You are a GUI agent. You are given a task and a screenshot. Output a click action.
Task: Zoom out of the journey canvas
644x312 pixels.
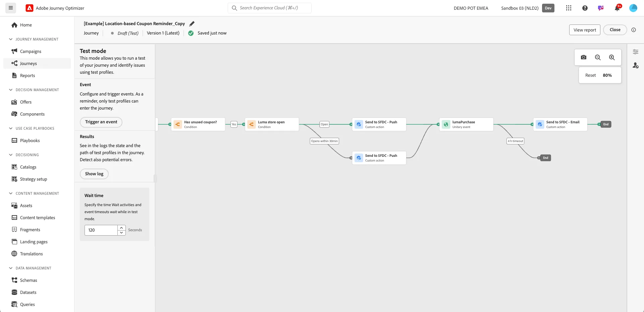pos(598,57)
